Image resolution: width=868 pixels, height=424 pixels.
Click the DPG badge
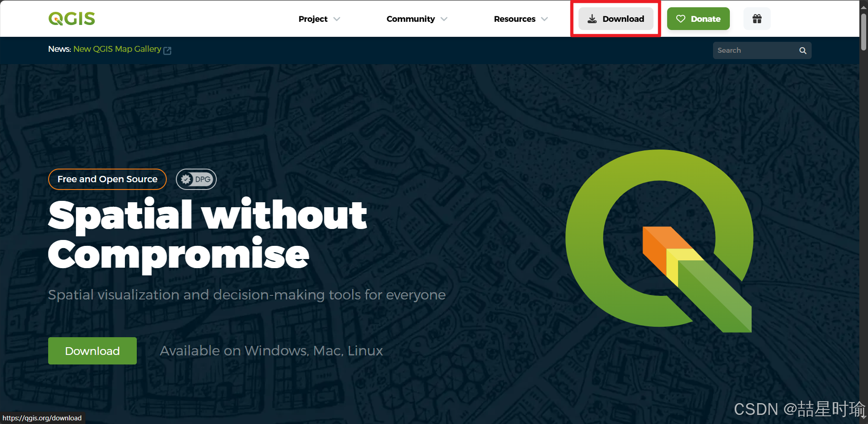click(196, 179)
